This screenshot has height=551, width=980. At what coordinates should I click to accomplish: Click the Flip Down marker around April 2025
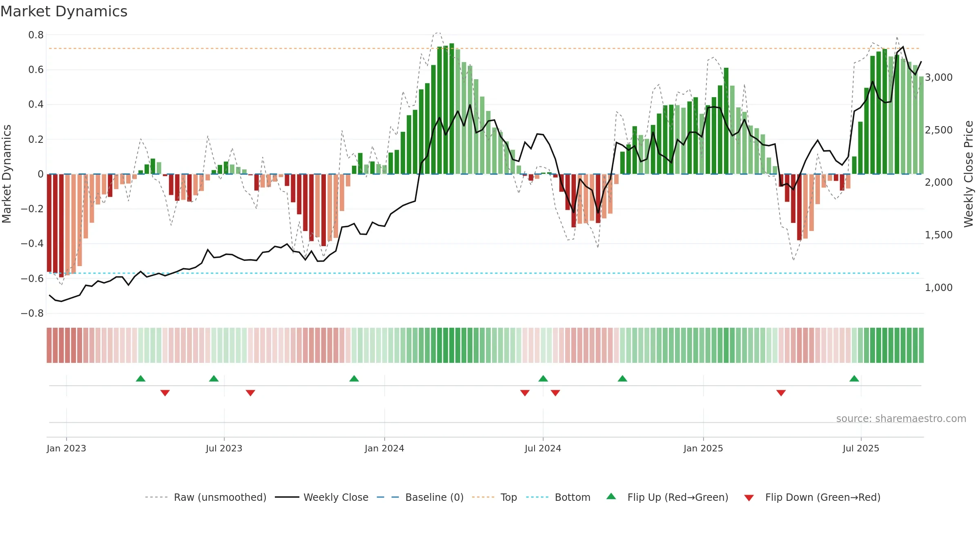pos(781,393)
